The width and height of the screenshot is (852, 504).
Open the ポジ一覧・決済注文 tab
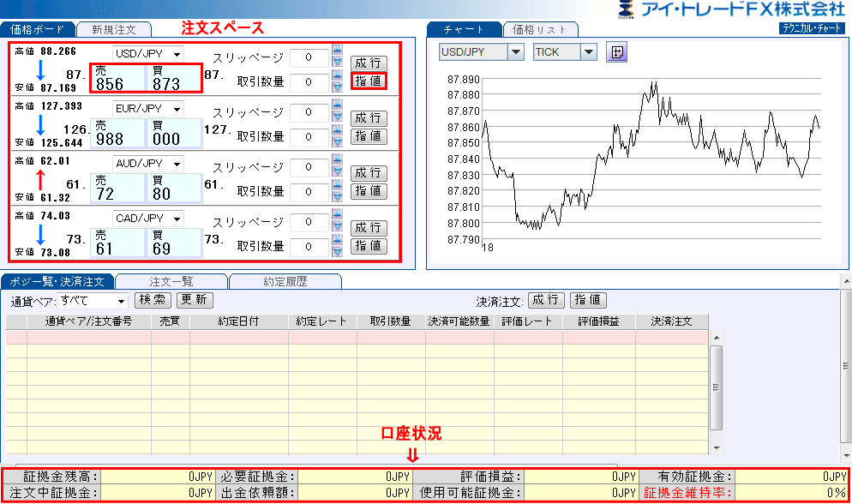[57, 281]
